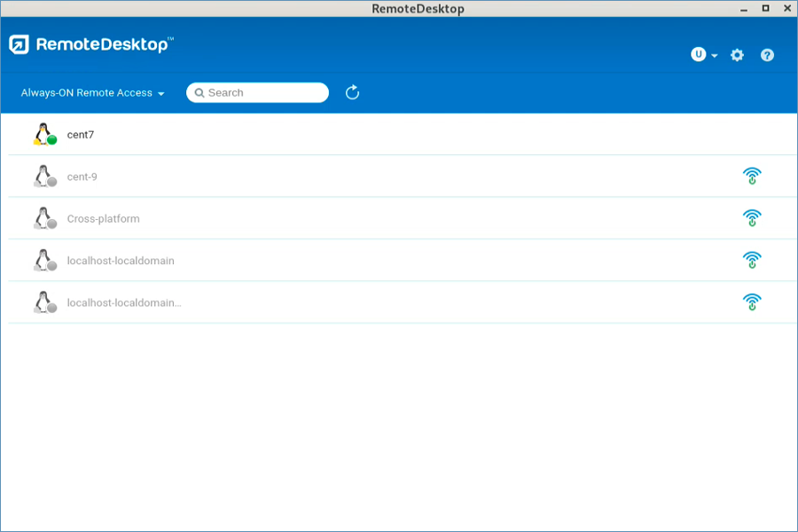The width and height of the screenshot is (798, 532).
Task: Click wake-on-LAN icon for Cross-platform
Action: (x=752, y=218)
